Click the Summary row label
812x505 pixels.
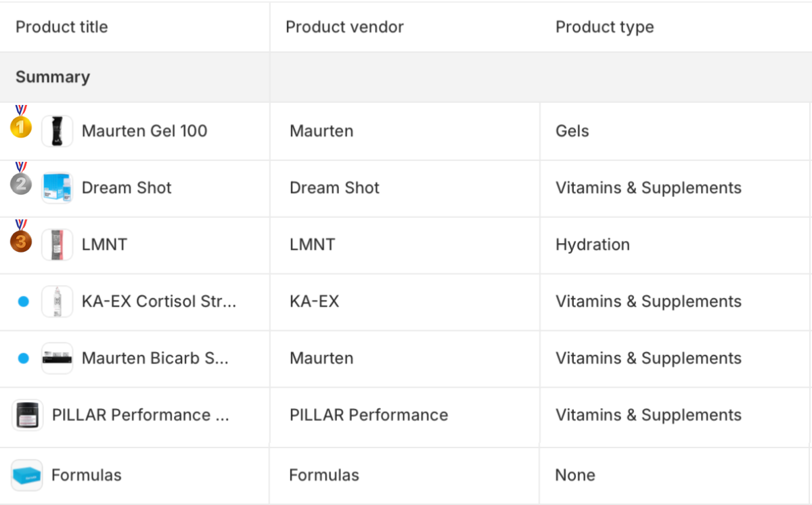53,77
